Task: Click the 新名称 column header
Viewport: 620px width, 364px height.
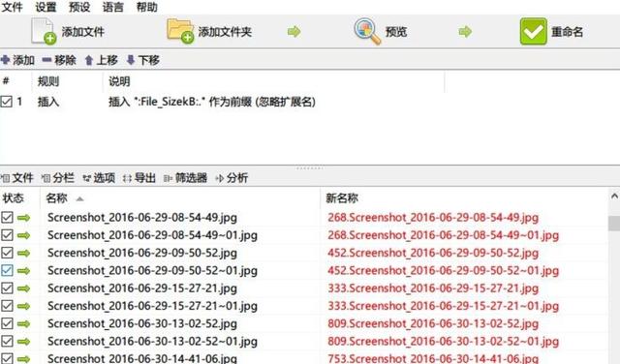Action: pyautogui.click(x=342, y=198)
